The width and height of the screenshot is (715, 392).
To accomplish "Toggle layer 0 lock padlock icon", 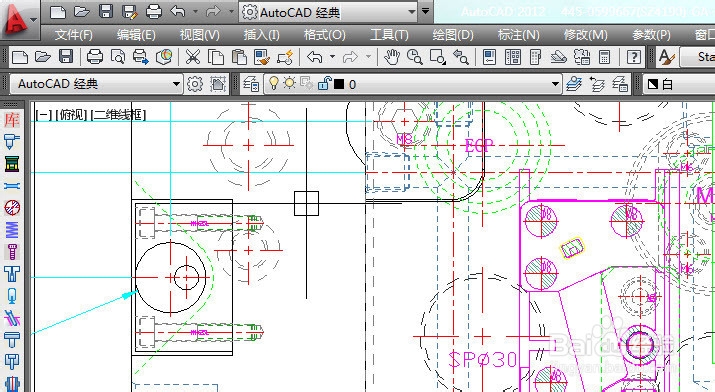I will pos(324,83).
